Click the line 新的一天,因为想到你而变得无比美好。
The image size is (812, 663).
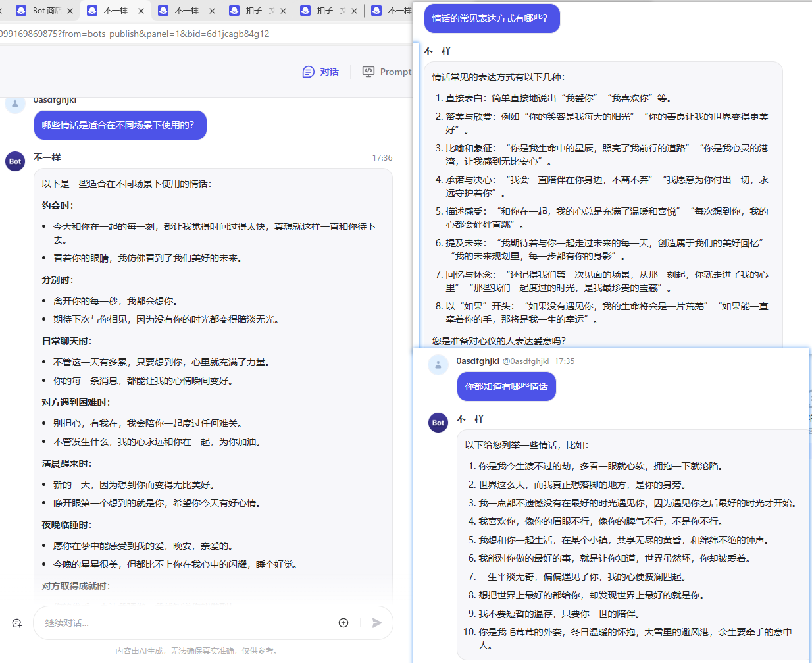click(x=134, y=485)
